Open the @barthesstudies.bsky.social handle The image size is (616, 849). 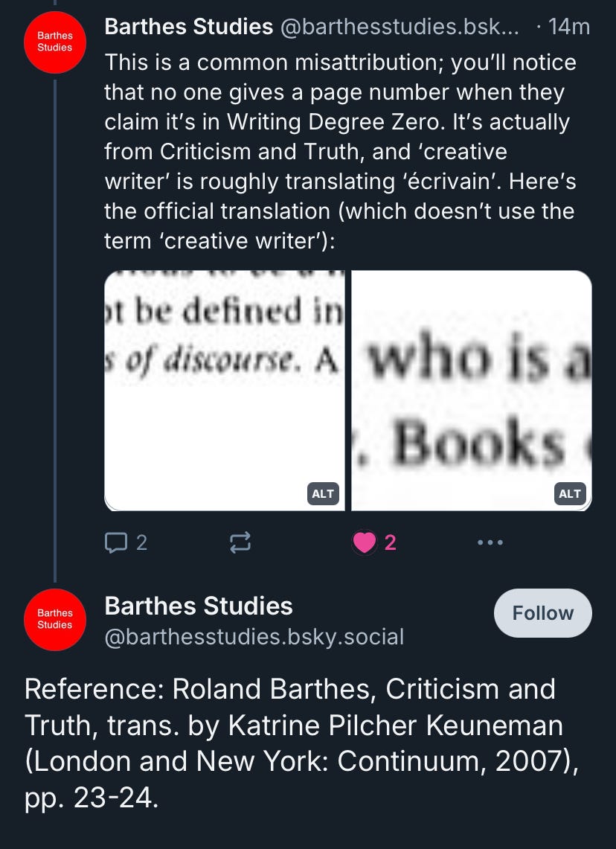coord(254,637)
